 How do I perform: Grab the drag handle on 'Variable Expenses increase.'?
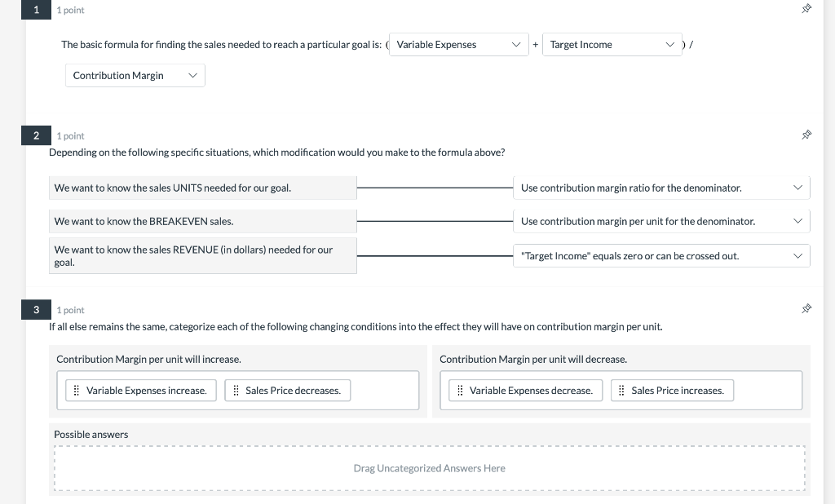coord(76,390)
